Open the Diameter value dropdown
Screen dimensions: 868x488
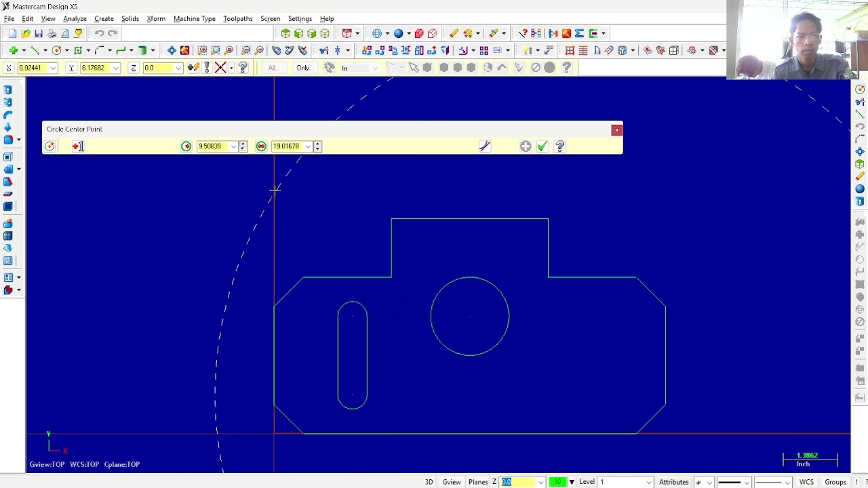pyautogui.click(x=308, y=146)
